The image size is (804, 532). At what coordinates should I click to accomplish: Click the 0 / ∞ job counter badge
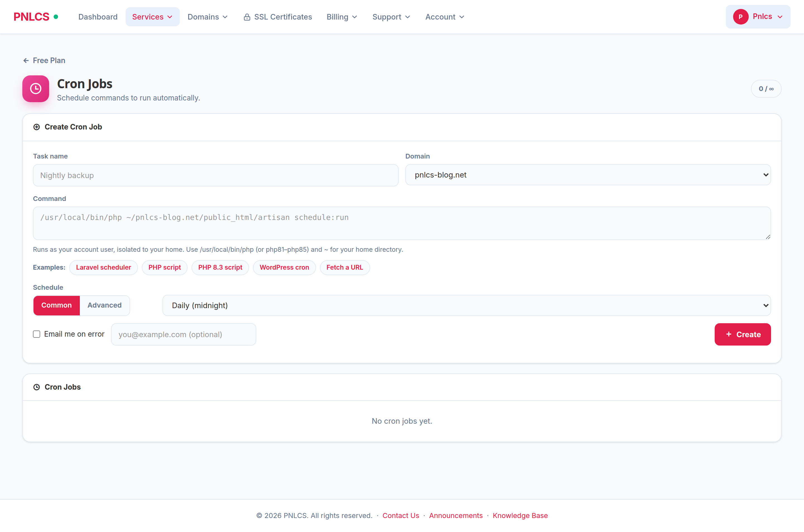tap(766, 88)
